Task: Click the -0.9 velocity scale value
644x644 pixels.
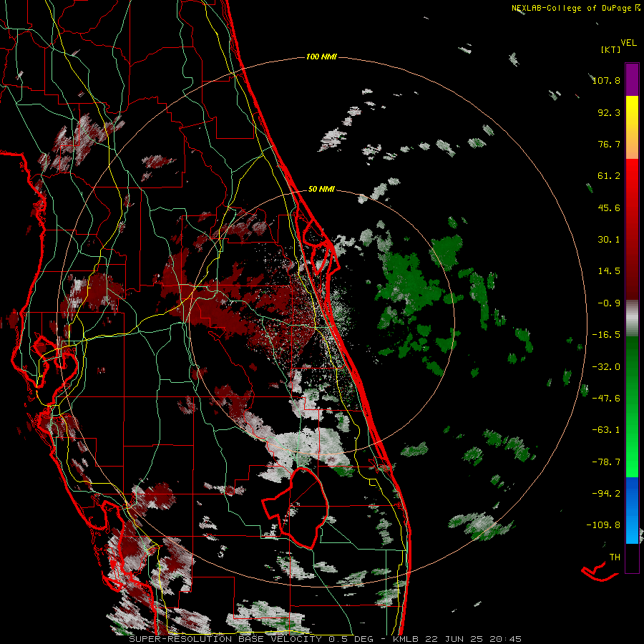Action: click(x=609, y=303)
